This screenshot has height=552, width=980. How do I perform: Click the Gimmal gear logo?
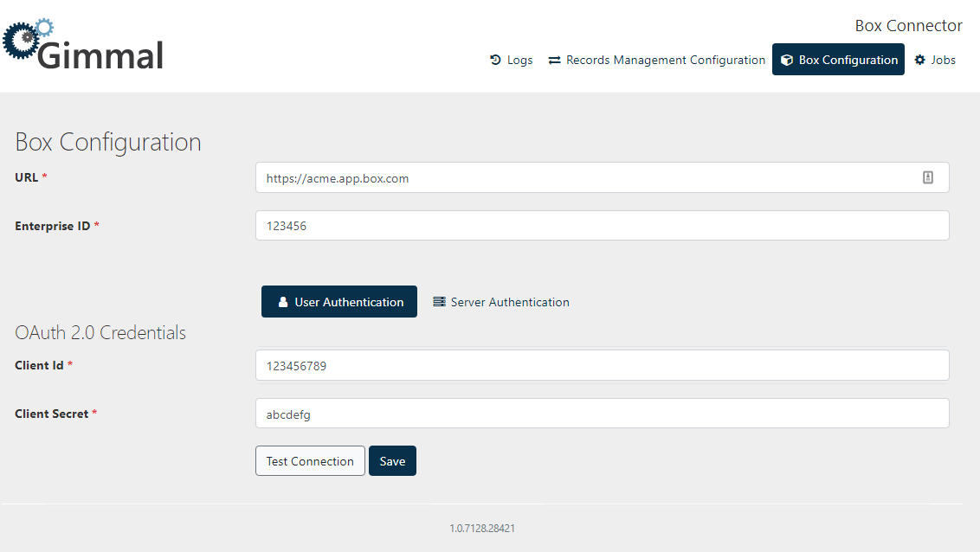coord(26,39)
